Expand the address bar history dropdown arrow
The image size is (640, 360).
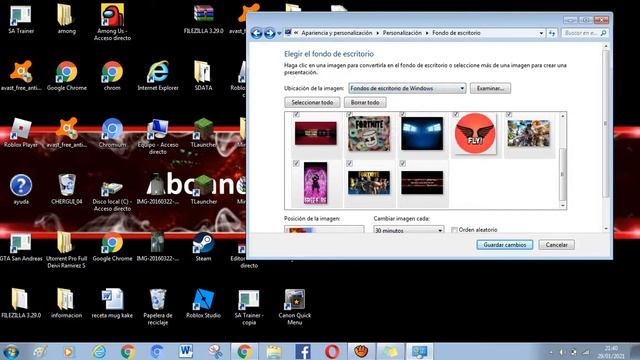tap(541, 33)
